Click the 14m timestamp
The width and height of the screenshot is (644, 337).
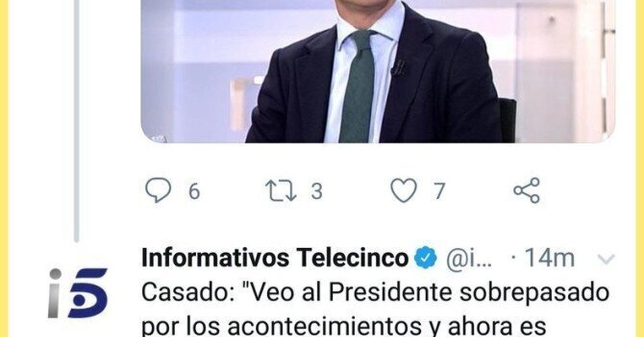(x=548, y=259)
